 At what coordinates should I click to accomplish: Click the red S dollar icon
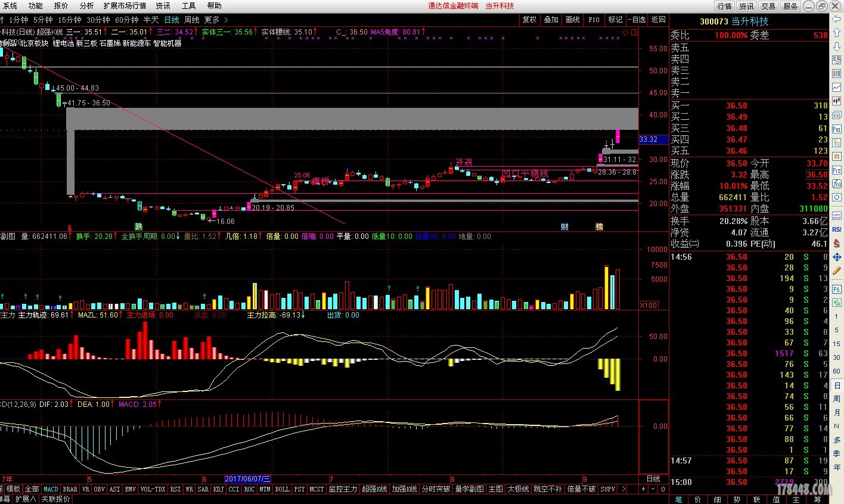click(837, 243)
